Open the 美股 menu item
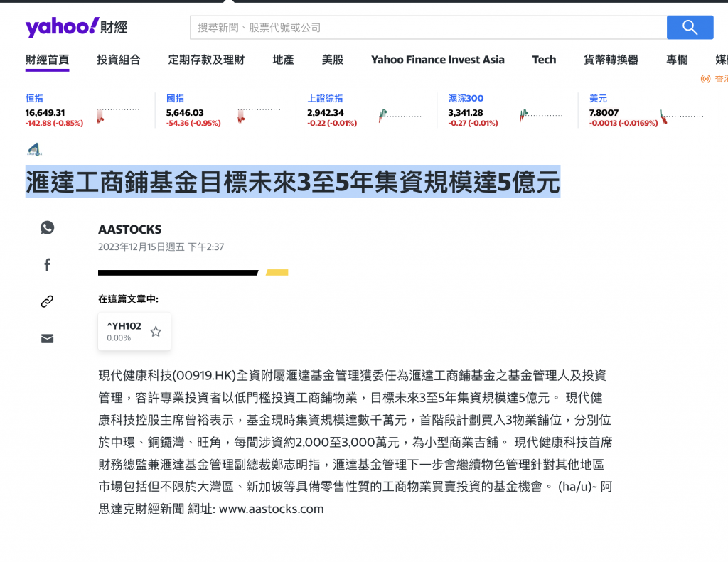This screenshot has width=728, height=562. (333, 60)
